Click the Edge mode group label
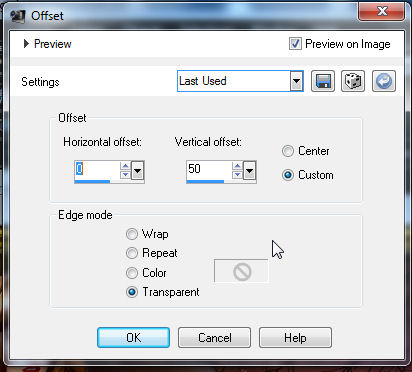Viewport: 412px width, 372px height. 85,215
